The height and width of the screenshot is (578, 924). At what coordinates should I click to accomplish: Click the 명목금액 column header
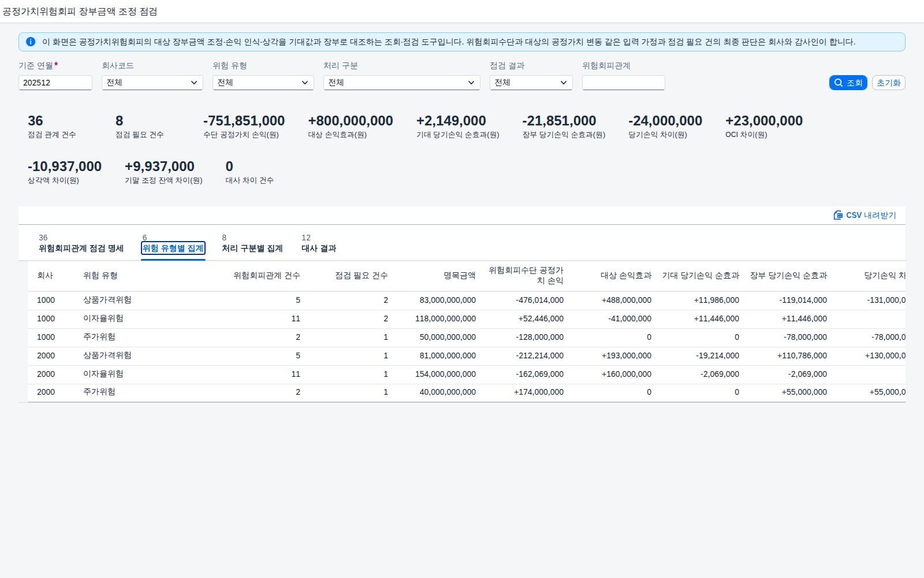(x=460, y=276)
